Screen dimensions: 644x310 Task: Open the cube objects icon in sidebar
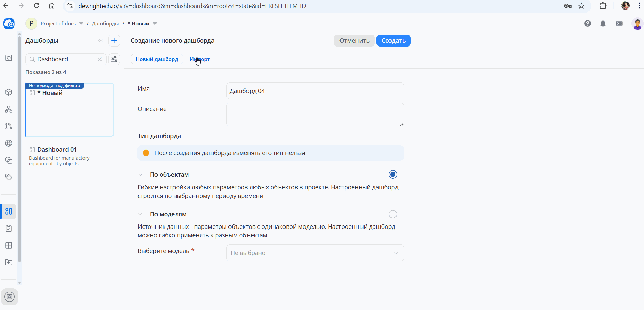[x=9, y=92]
